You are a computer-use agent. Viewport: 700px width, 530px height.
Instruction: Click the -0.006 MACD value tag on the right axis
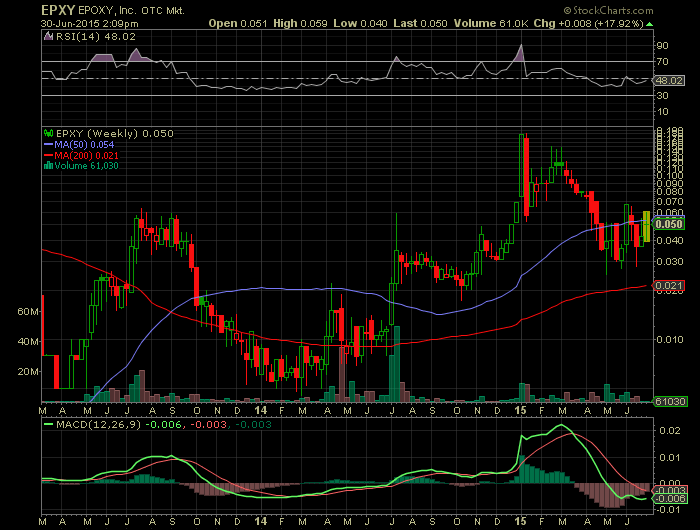669,499
